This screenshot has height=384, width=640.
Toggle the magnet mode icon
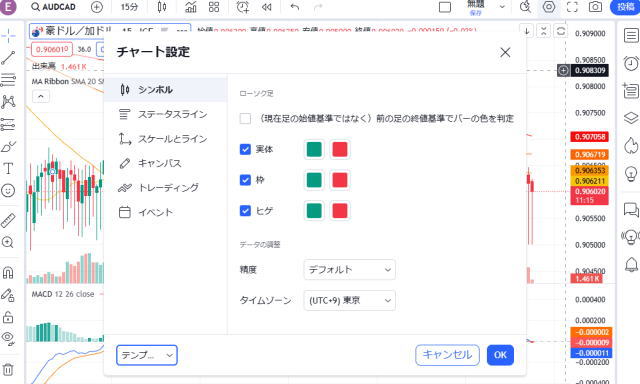point(8,272)
